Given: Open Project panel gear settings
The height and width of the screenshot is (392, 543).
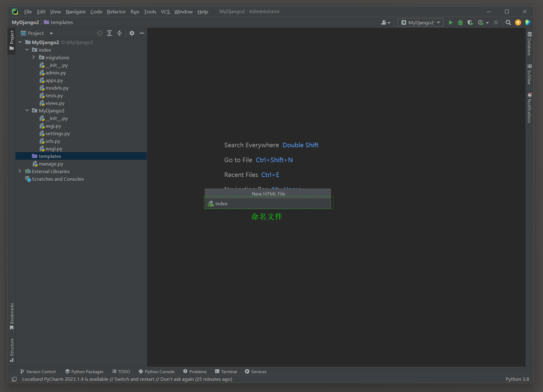Looking at the screenshot, I should [132, 33].
